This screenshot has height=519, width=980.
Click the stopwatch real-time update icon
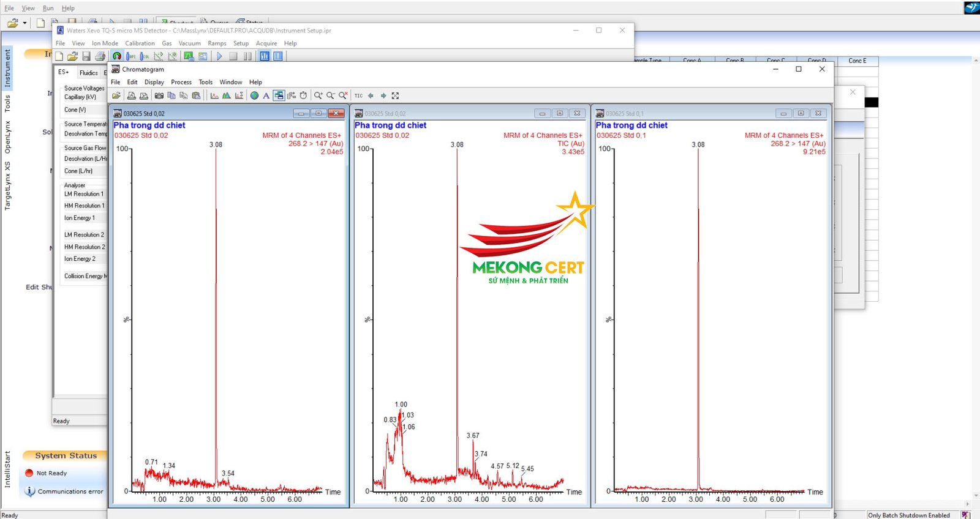coord(303,95)
